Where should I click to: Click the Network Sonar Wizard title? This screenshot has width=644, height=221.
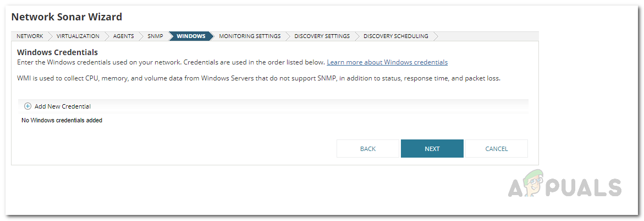tap(67, 17)
